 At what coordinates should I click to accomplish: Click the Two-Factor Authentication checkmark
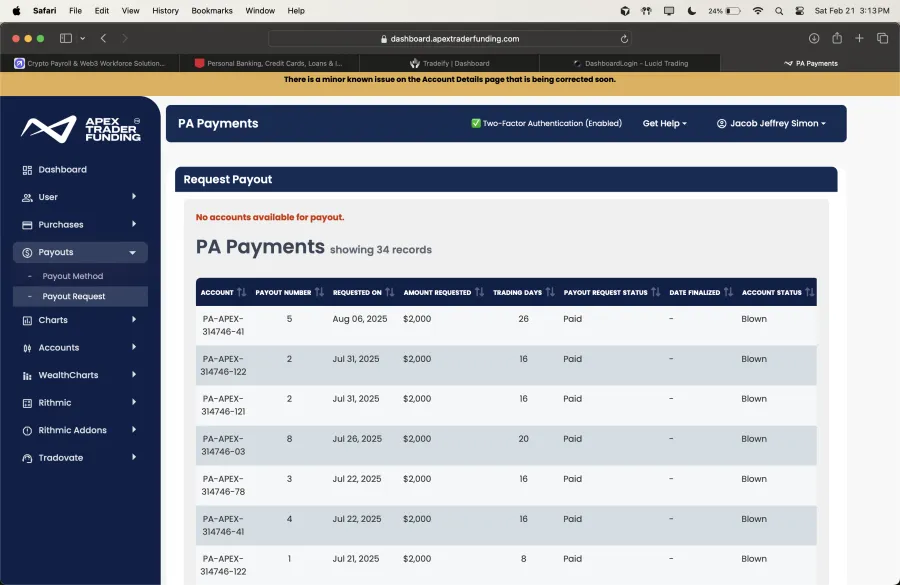coord(476,123)
